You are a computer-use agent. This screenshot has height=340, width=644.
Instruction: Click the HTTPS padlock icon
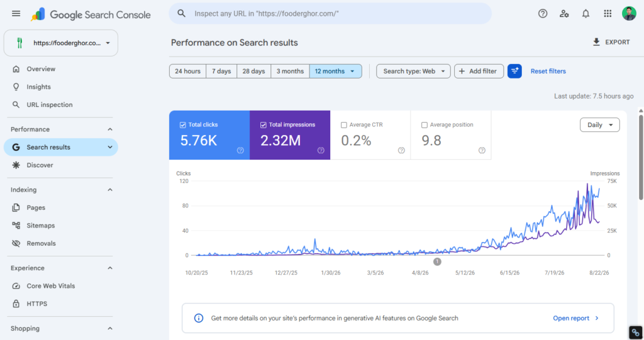16,304
